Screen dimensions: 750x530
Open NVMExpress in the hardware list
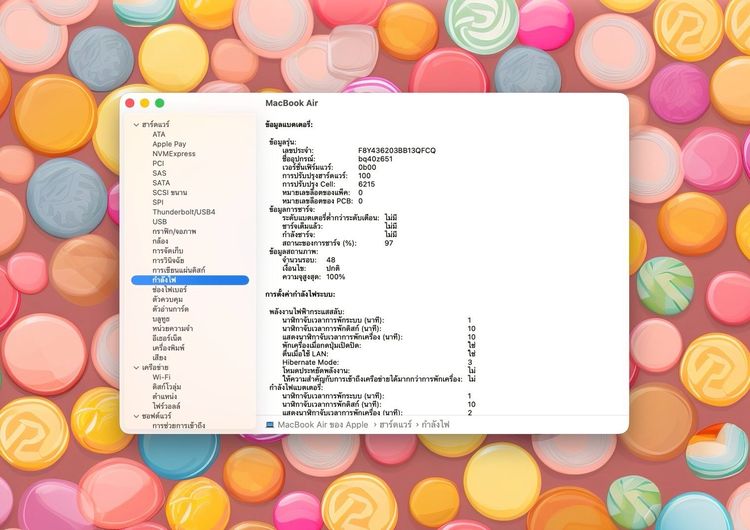(x=174, y=154)
